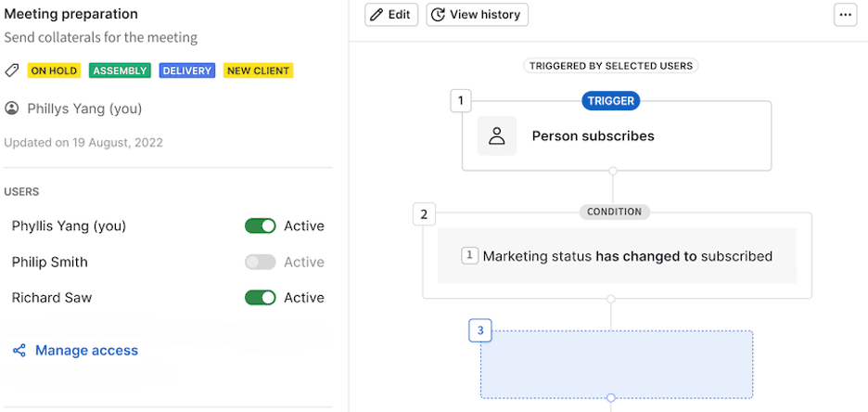The image size is (868, 412).
Task: Disable Richard Saw's active toggle
Action: point(260,298)
